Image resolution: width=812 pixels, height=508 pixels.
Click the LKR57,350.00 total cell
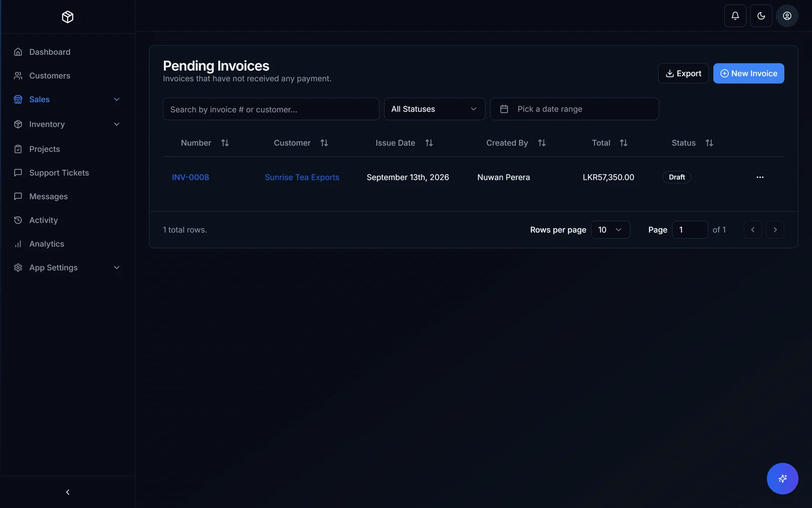coord(608,177)
